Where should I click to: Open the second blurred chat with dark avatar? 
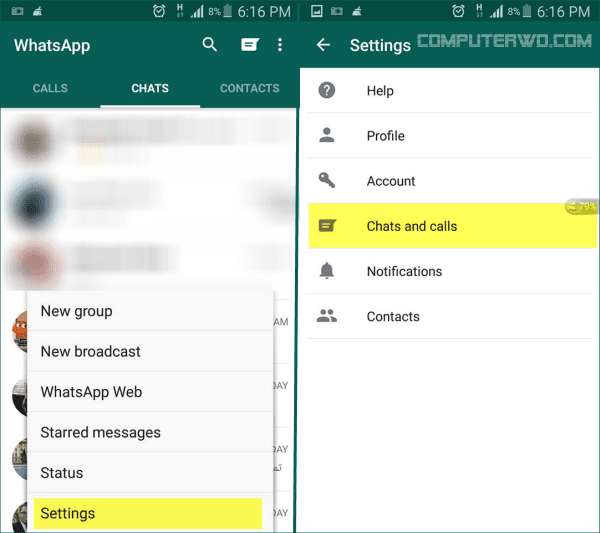33,205
